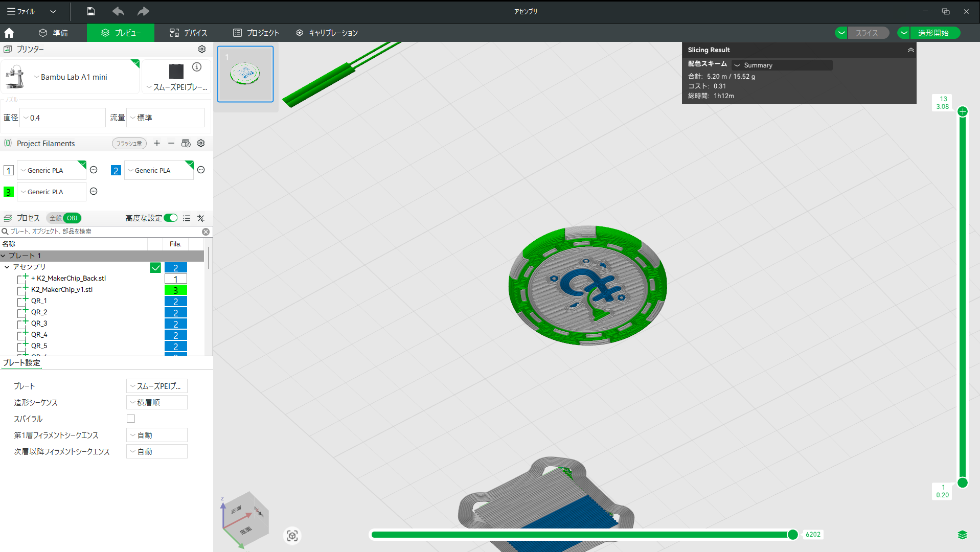Click filament 1 white color swatch
980x552 pixels.
(9, 170)
